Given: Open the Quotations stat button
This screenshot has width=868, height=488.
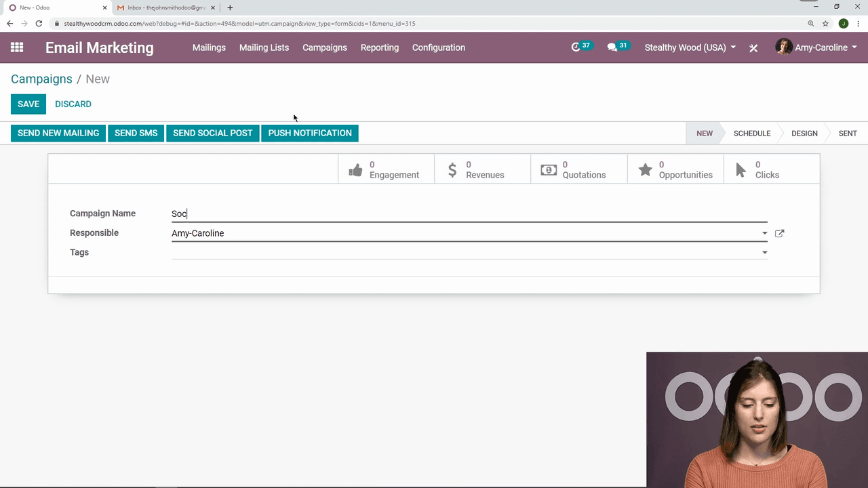Looking at the screenshot, I should click(578, 169).
